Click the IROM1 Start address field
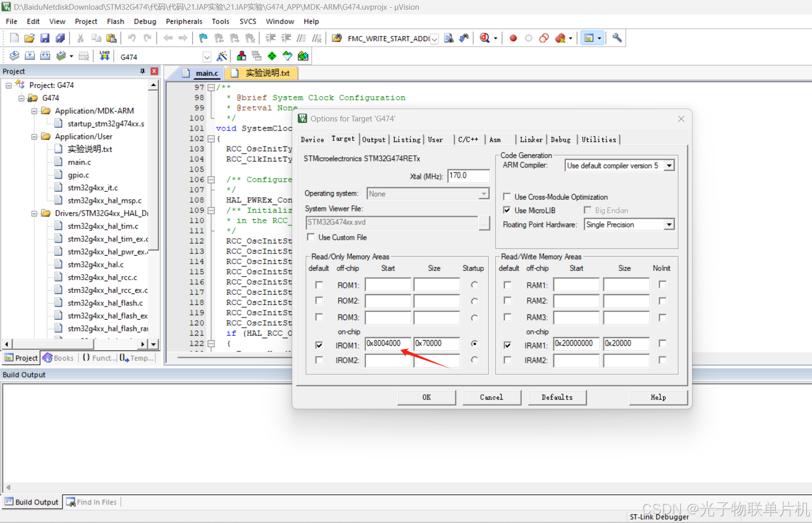812x523 pixels. (388, 344)
